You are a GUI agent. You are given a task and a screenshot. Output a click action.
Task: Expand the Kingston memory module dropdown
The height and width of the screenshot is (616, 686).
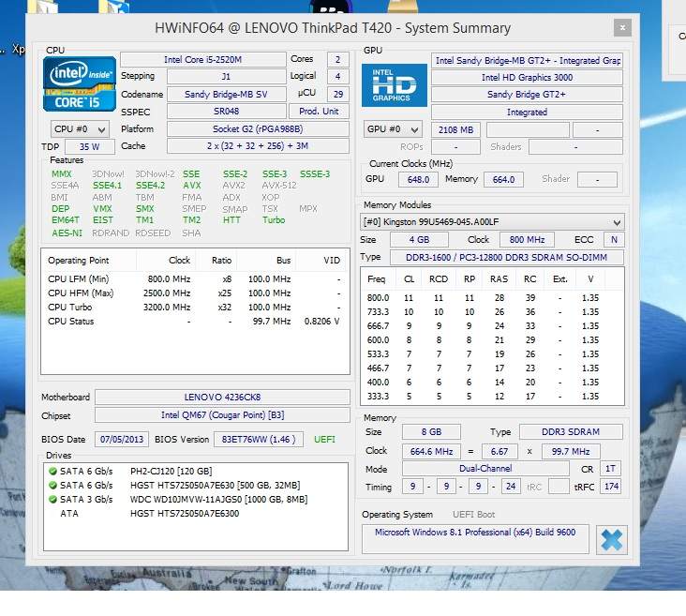[492, 222]
